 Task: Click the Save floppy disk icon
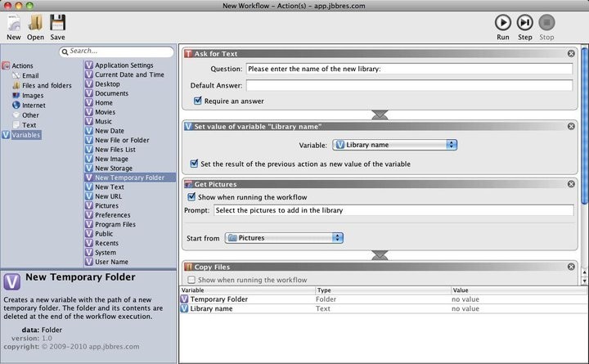click(x=57, y=23)
